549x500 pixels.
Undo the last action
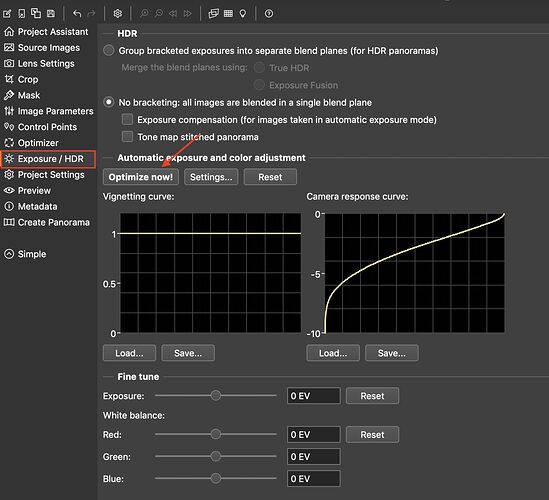pyautogui.click(x=77, y=14)
